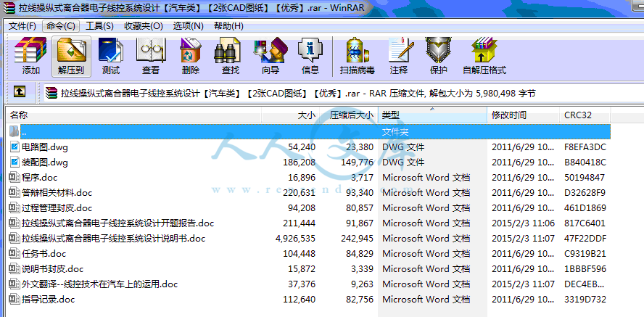This screenshot has width=644, height=317.
Task: Open the 选项(N) menu
Action: click(x=188, y=26)
